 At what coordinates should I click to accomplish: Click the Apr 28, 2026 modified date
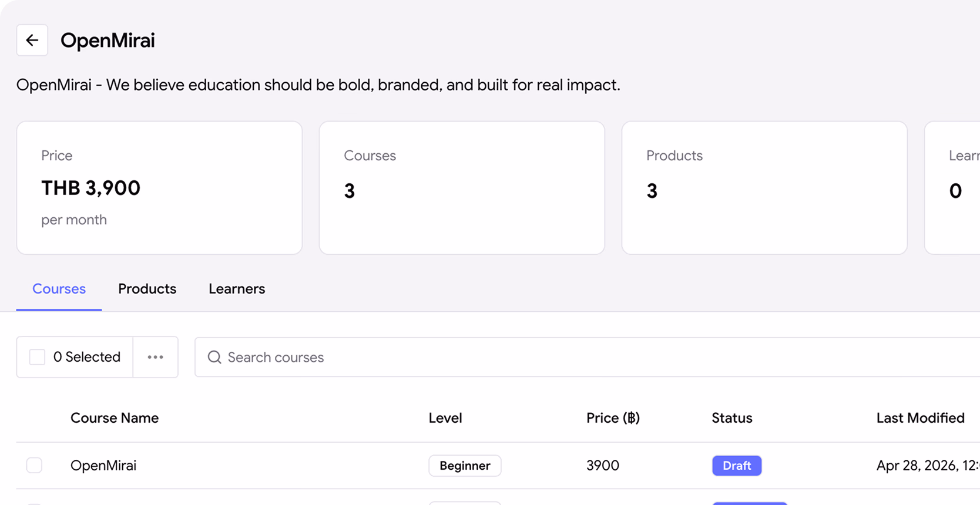pos(928,465)
